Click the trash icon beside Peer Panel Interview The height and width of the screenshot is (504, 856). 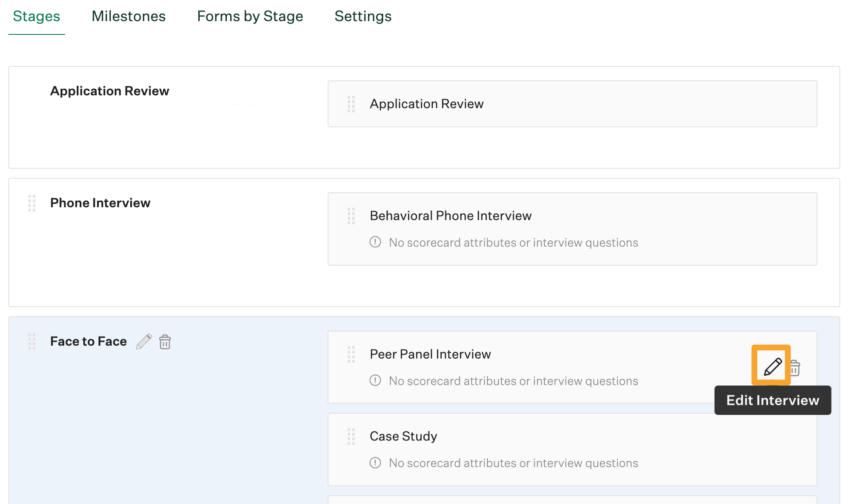tap(795, 368)
